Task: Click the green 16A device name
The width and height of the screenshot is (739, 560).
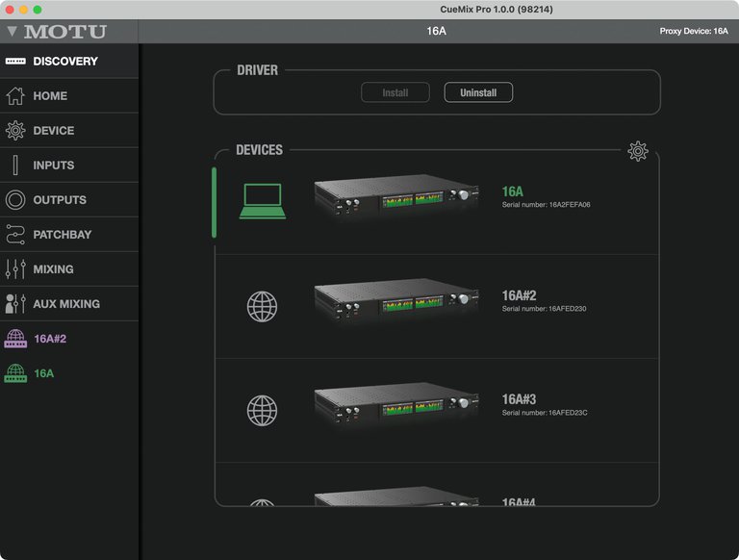Action: point(512,191)
